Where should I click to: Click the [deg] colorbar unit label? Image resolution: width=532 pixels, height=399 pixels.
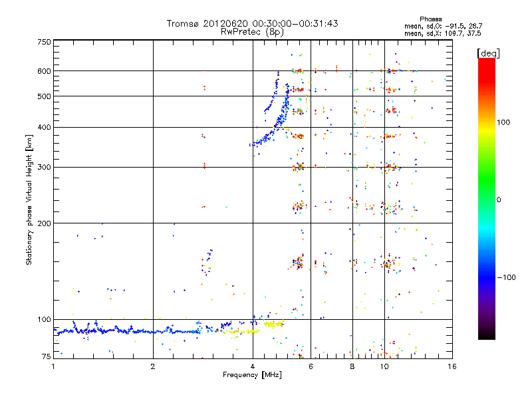click(488, 53)
